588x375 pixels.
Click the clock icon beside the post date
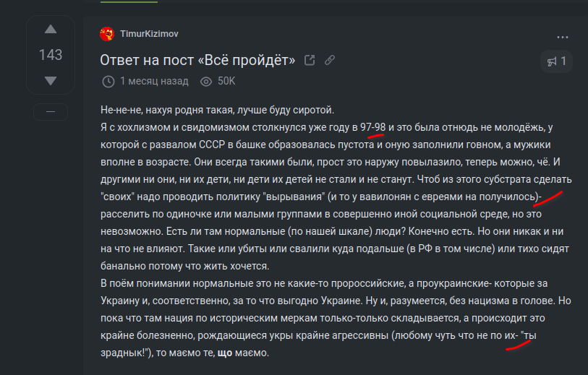click(108, 81)
